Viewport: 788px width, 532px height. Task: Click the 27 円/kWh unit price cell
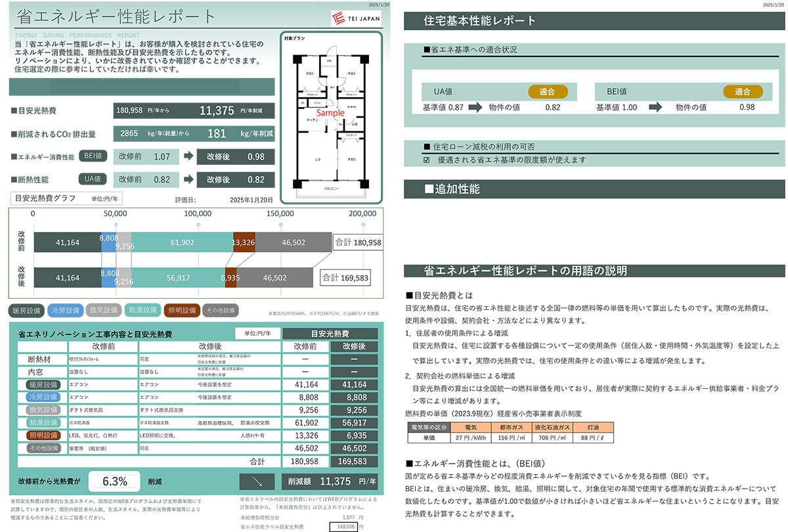[471, 437]
